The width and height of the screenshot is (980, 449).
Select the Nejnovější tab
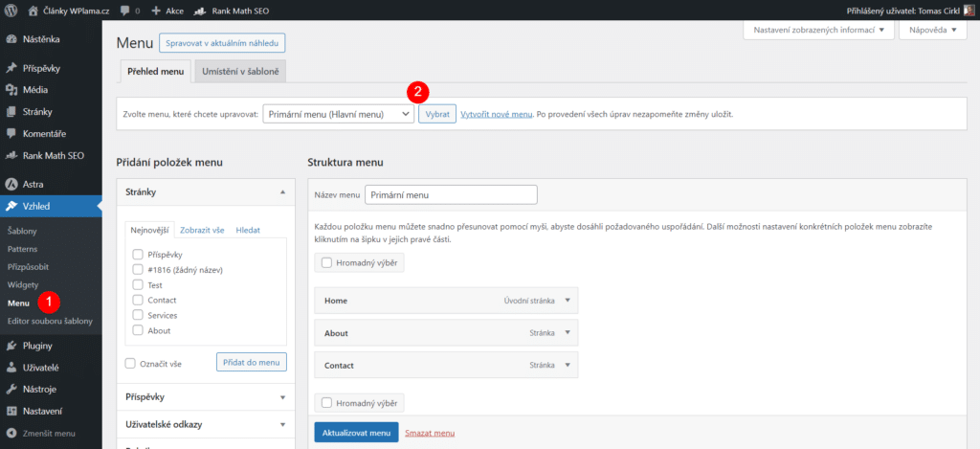click(x=149, y=230)
